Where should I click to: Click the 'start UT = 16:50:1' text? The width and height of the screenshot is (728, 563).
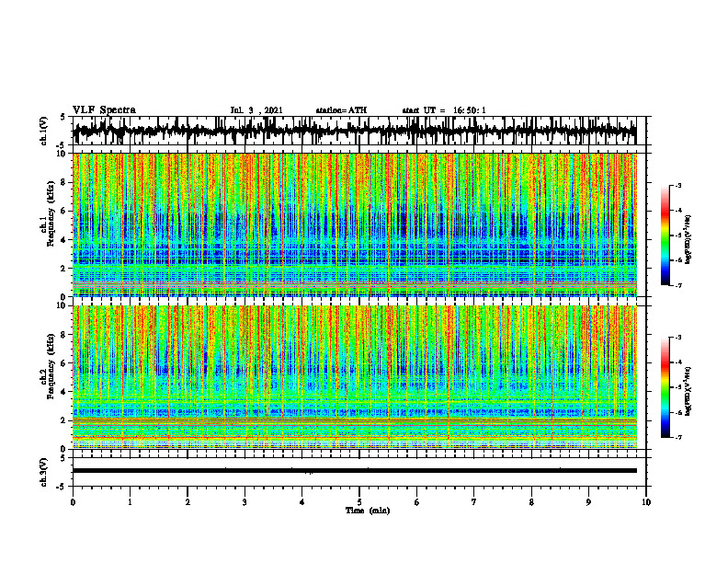tap(444, 110)
